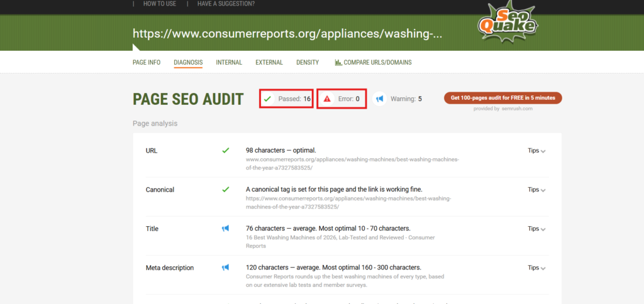Click the green check in Canonical row
Screen dimensions: 644x304
coord(226,189)
